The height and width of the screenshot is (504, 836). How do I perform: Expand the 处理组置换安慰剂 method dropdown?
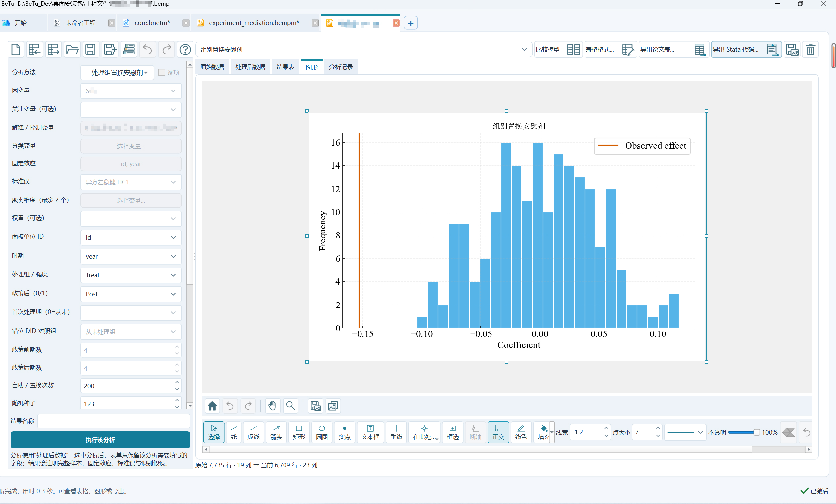(117, 73)
